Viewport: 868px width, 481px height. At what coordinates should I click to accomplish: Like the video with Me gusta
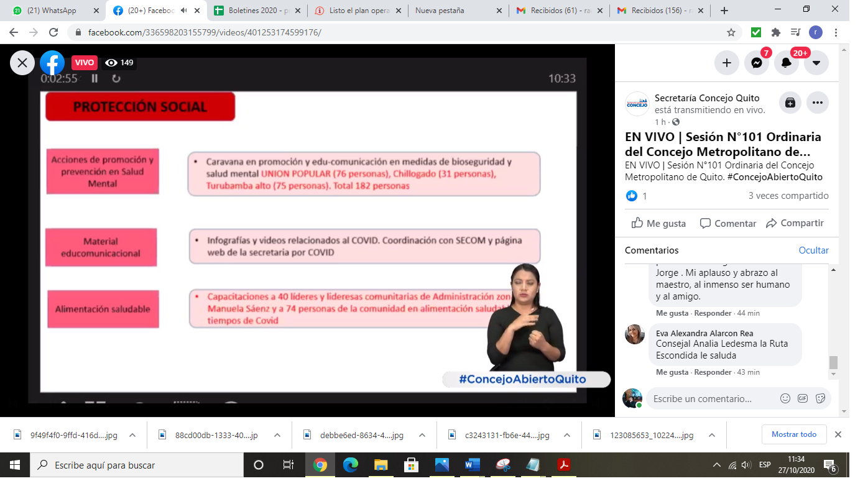click(x=659, y=223)
